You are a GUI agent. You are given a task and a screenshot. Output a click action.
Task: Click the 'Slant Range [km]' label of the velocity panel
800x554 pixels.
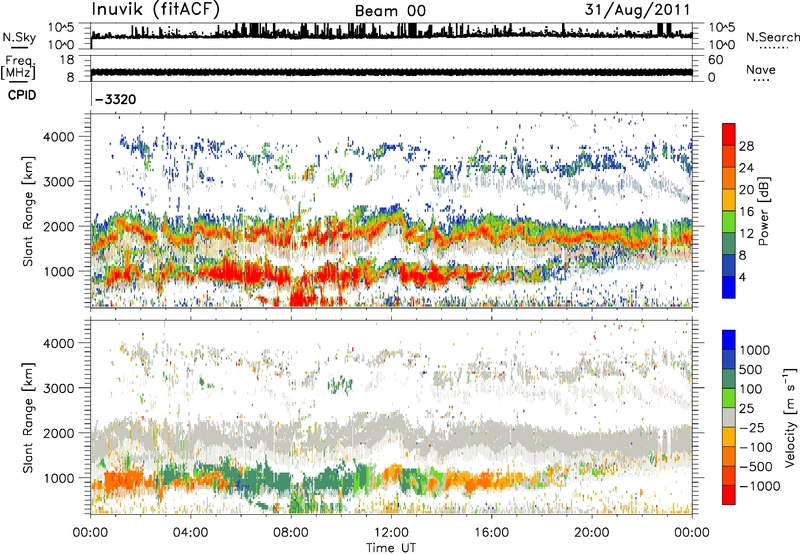tap(28, 417)
